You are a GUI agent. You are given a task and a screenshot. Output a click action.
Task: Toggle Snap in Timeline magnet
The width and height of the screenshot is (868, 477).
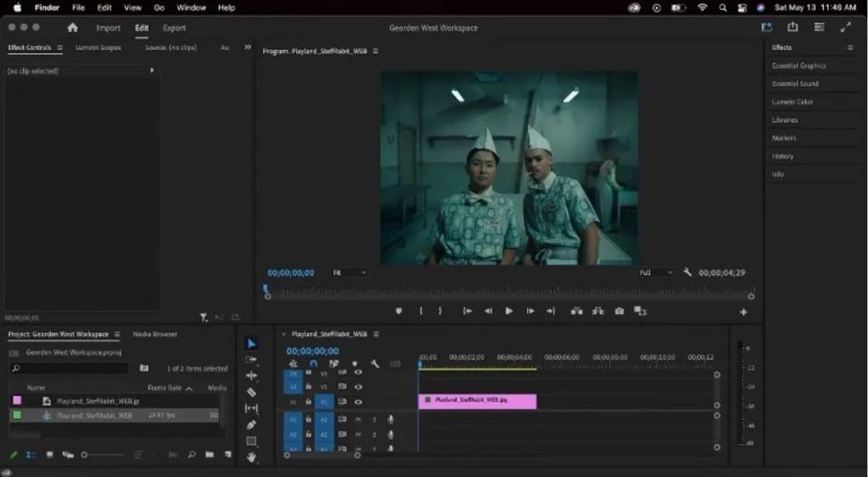[314, 364]
